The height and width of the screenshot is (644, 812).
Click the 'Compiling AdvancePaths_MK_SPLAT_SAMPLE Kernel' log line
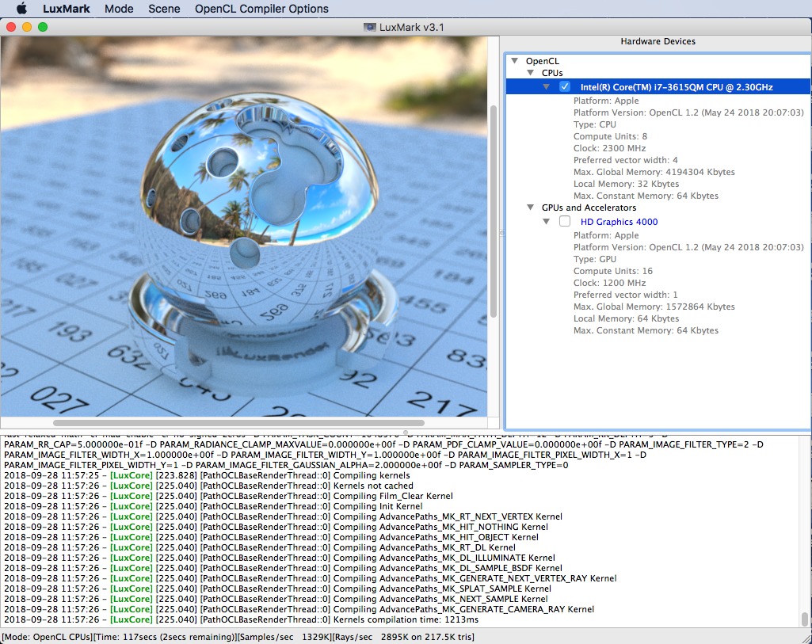coord(277,588)
